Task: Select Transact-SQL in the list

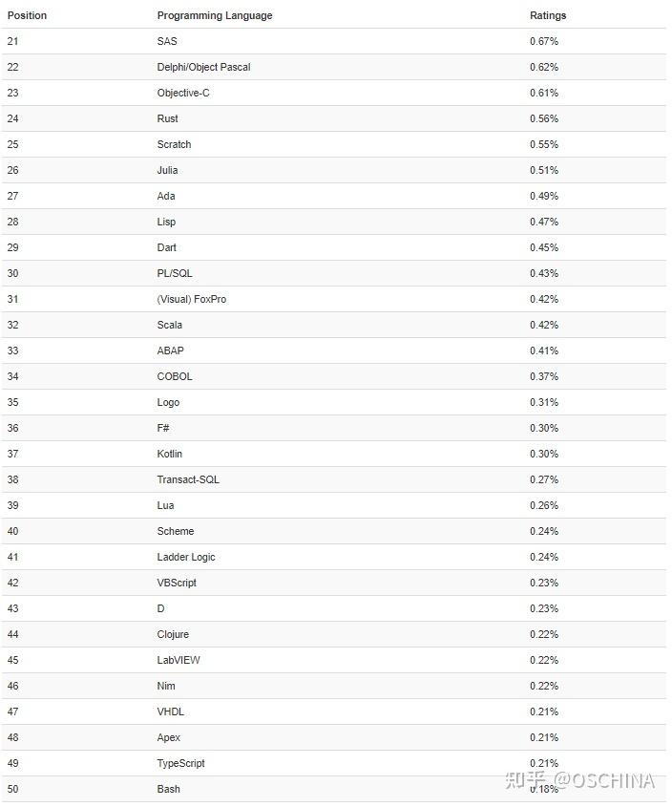Action: 188,479
